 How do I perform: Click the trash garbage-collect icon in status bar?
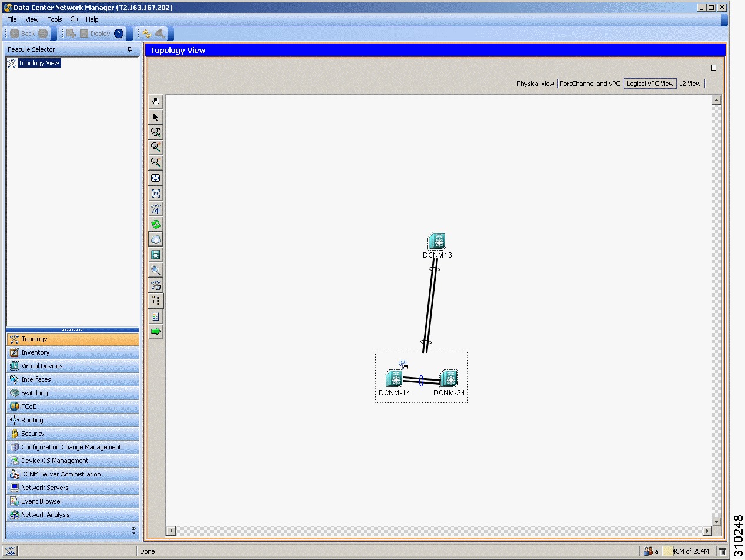click(723, 551)
